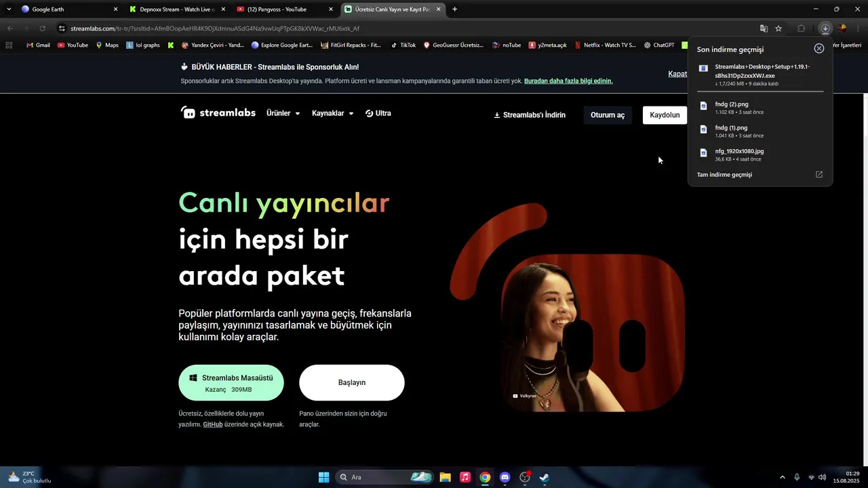Image resolution: width=868 pixels, height=488 pixels.
Task: Reload the page
Action: (x=42, y=28)
